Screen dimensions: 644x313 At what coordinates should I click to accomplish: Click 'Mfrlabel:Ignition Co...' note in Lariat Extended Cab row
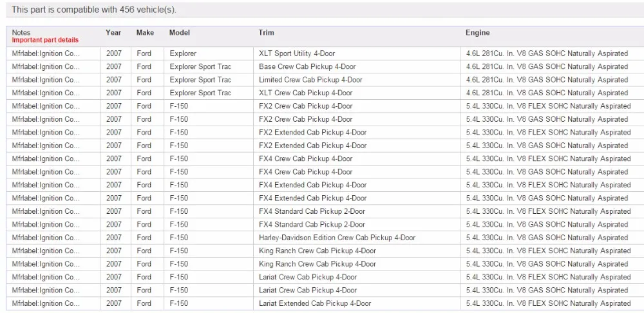[x=46, y=303]
